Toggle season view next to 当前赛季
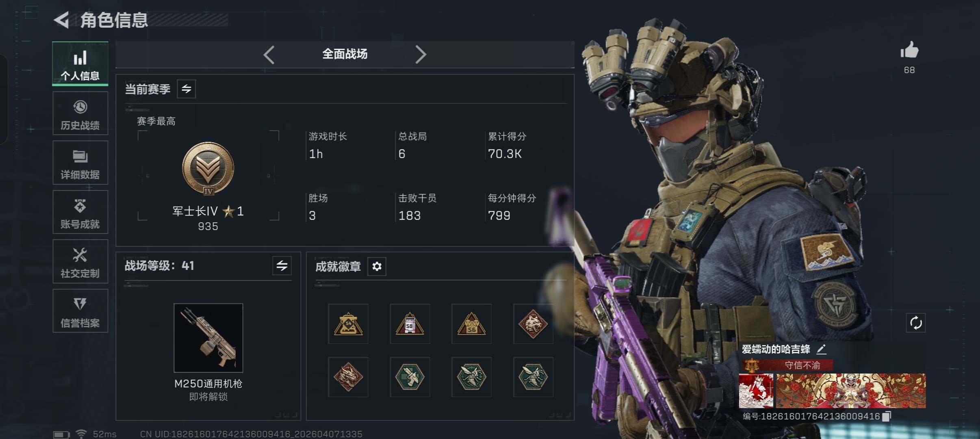The image size is (980, 439). (x=186, y=89)
